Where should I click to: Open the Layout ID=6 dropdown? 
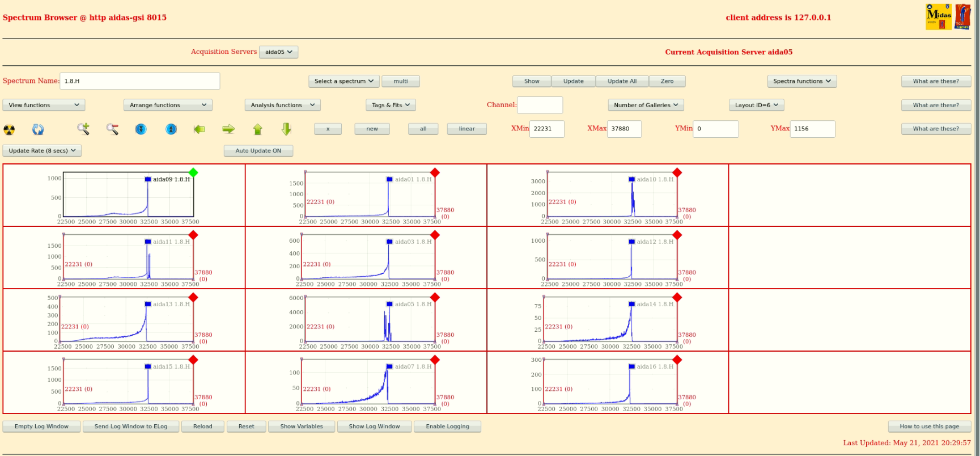click(756, 105)
